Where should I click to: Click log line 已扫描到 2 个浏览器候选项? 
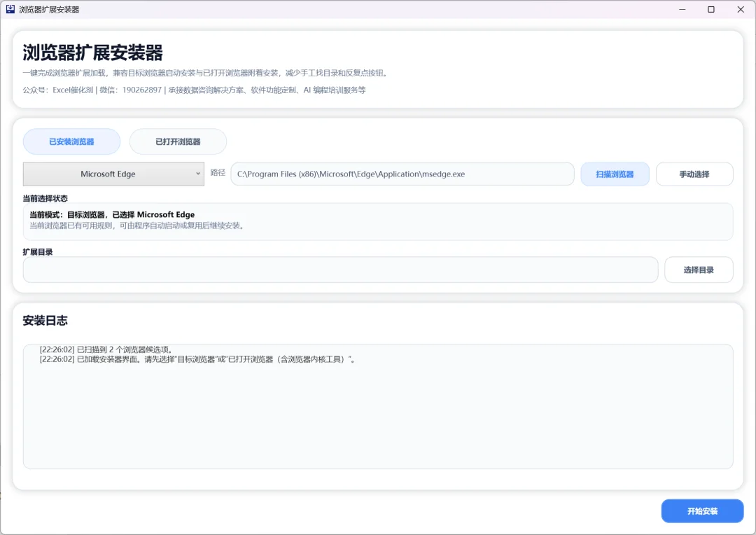click(106, 349)
